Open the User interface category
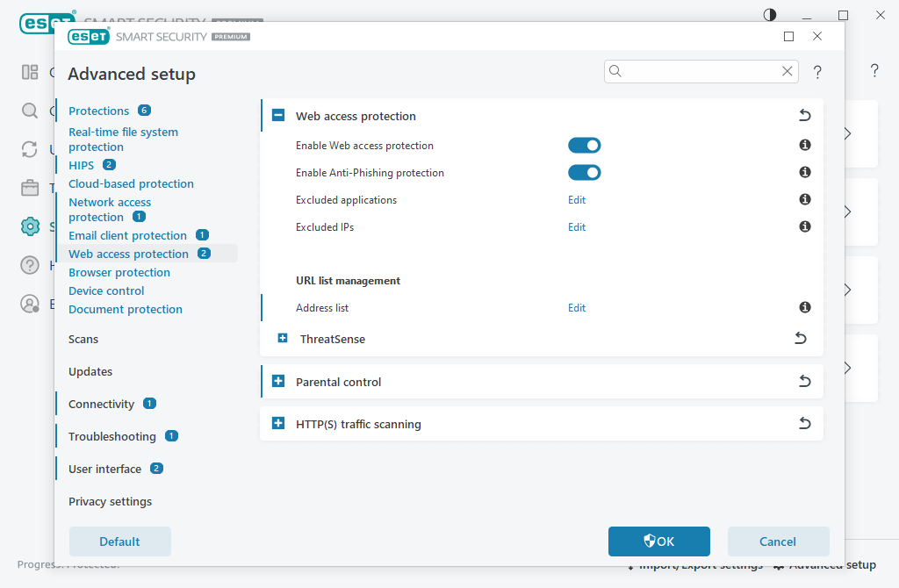 point(104,469)
